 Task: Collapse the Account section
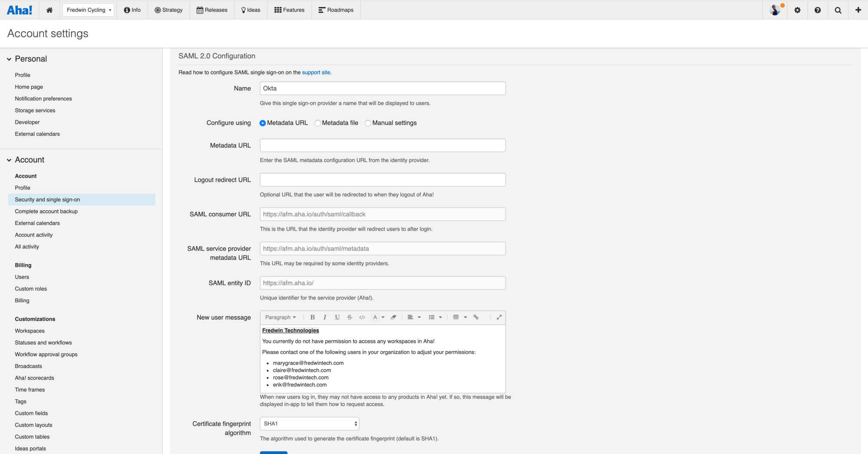pyautogui.click(x=9, y=160)
